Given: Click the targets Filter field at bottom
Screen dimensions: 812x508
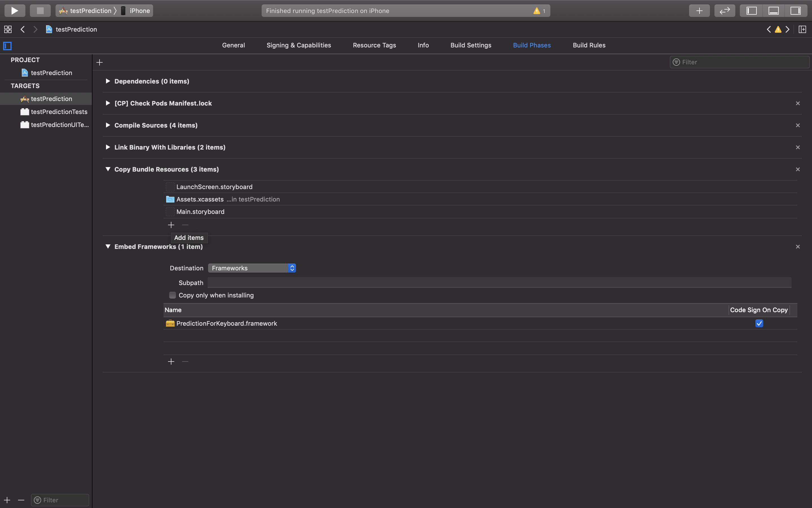Looking at the screenshot, I should coord(60,500).
